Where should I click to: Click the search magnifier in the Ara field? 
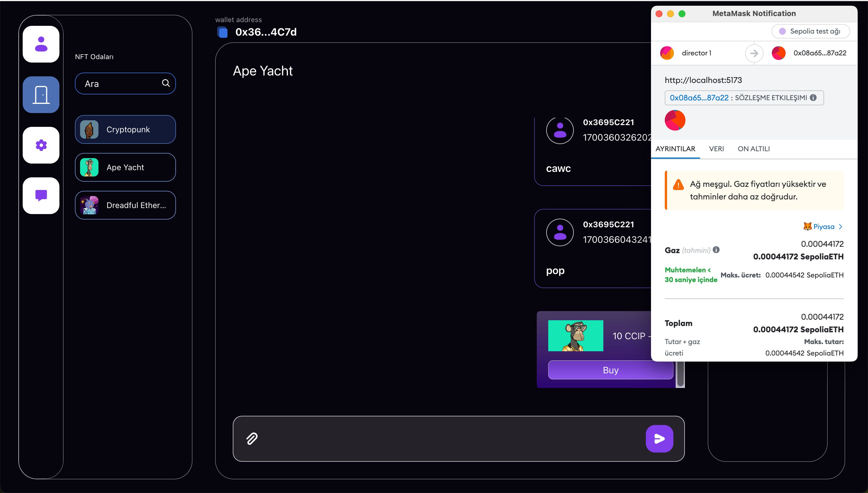[166, 83]
